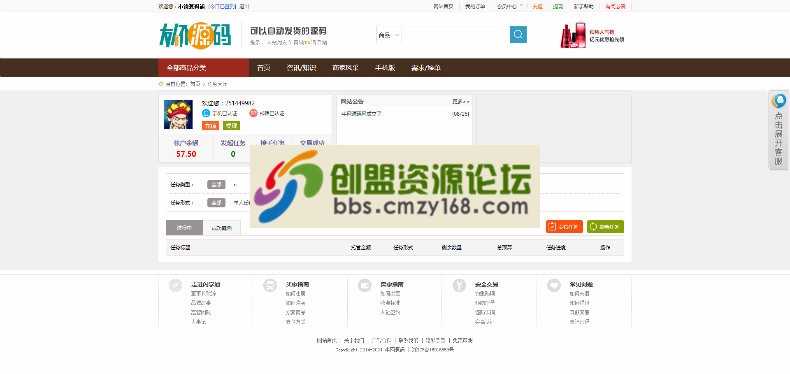Click the clipboard icon on orange button

(553, 227)
